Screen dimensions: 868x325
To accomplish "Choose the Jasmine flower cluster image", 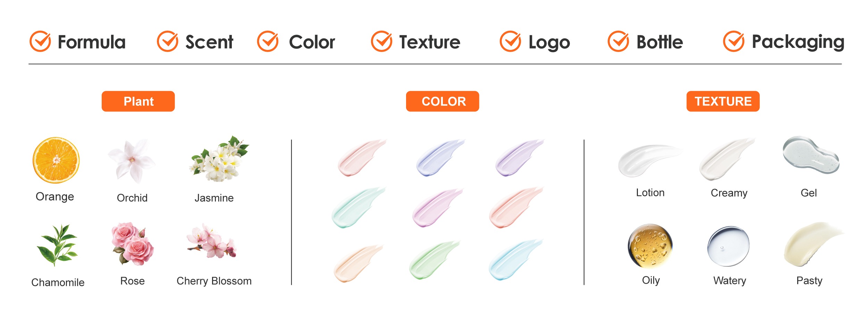I will (x=219, y=159).
